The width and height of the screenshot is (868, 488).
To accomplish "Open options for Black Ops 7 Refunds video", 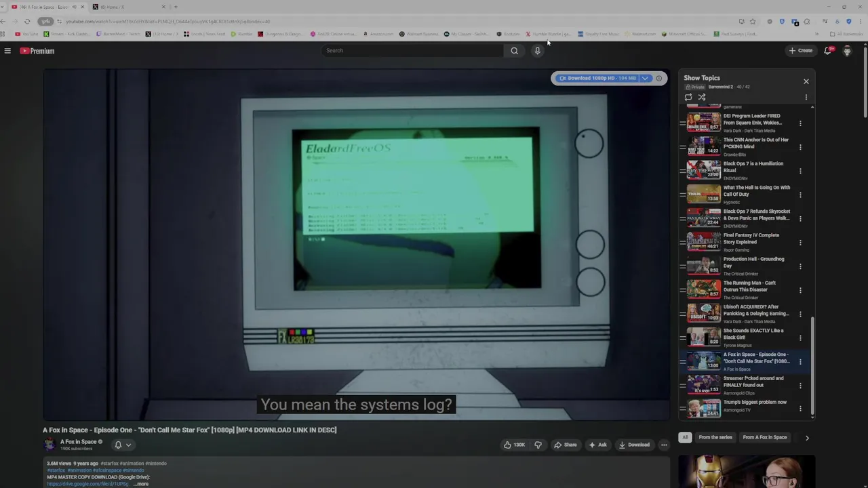I will (800, 218).
